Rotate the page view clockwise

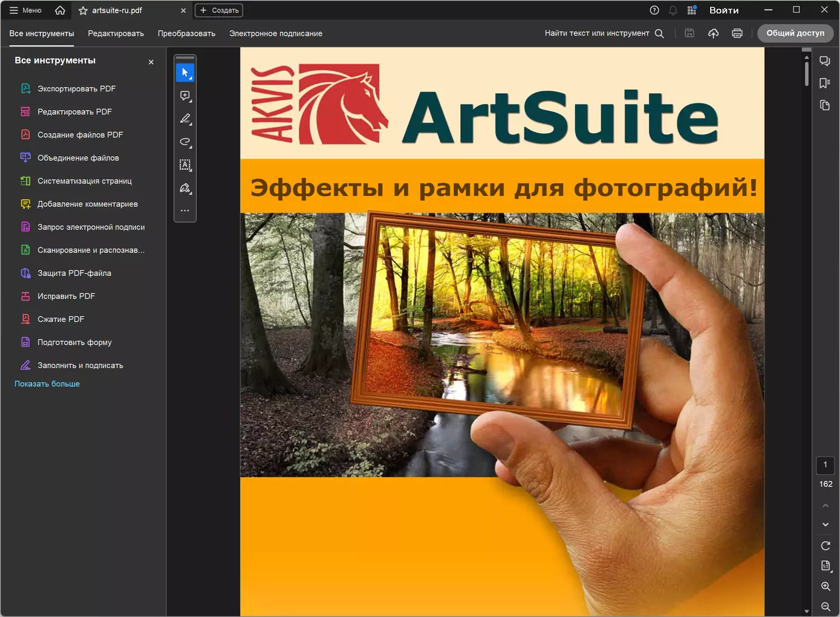point(825,546)
